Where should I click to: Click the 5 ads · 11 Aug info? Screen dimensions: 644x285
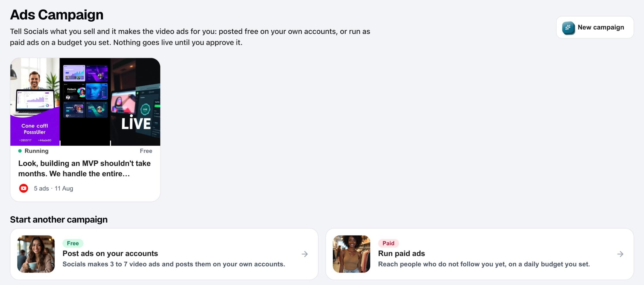(54, 188)
